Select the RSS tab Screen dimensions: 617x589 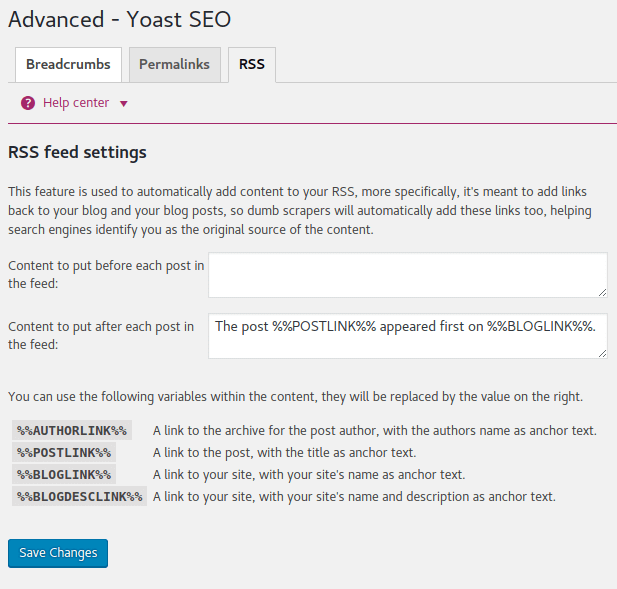coord(252,65)
